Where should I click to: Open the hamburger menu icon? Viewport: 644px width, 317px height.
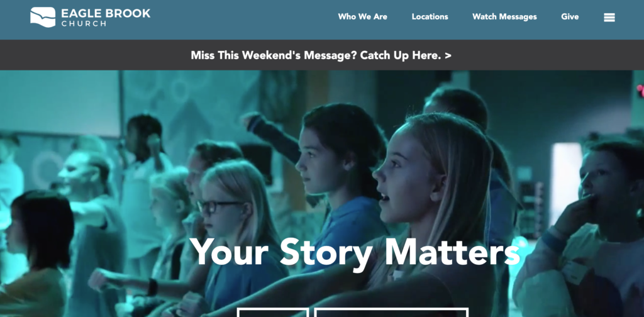609,17
